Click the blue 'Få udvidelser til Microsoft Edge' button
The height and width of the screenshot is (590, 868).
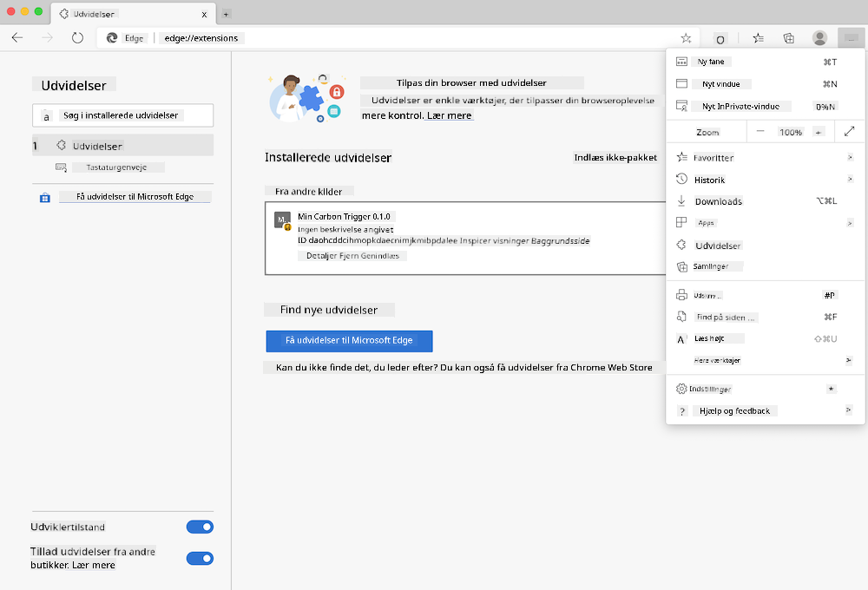348,341
